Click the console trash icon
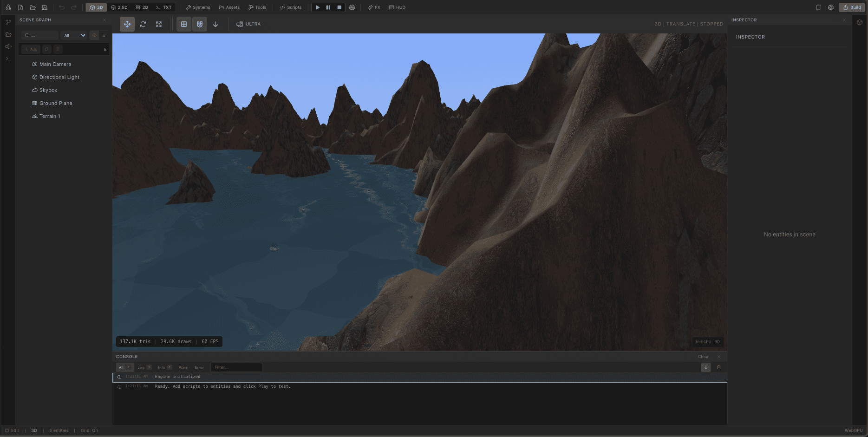Viewport: 868px width, 437px height. point(719,367)
